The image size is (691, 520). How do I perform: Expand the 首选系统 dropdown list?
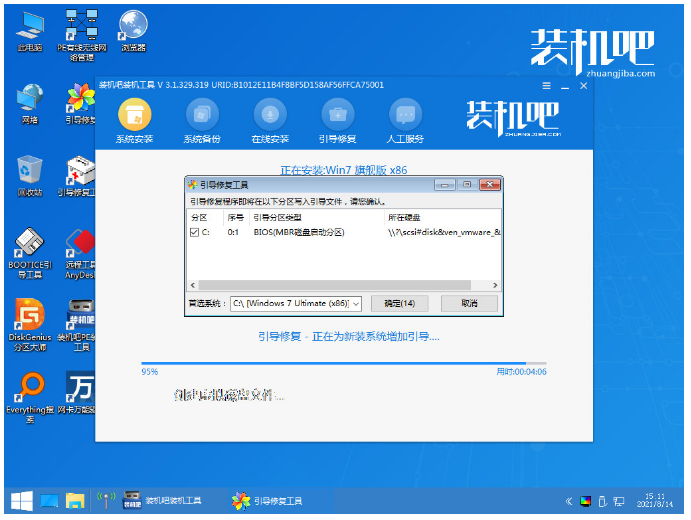[356, 303]
